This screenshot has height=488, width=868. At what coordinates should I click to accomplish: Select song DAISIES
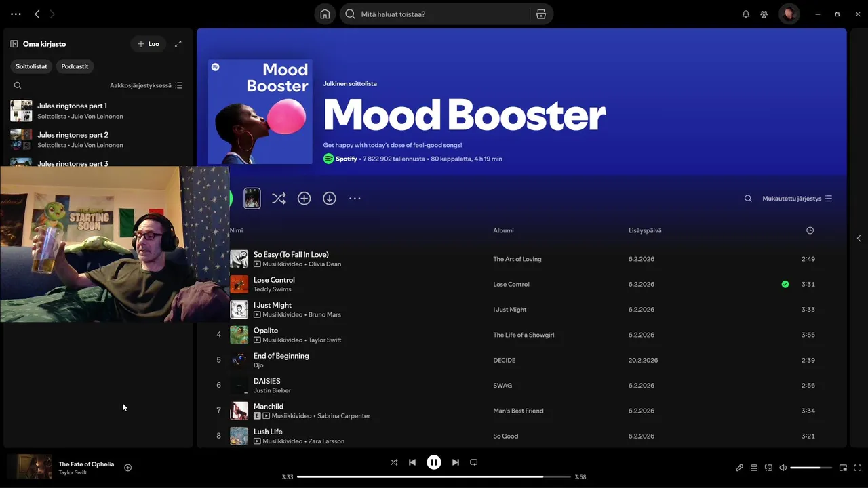267,381
